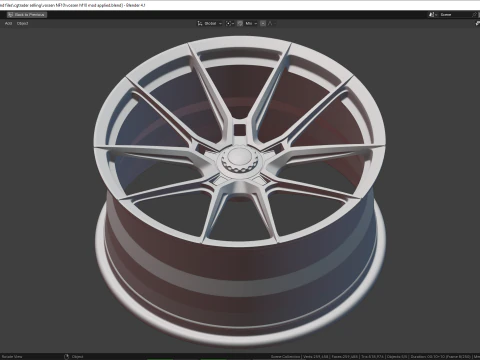The width and height of the screenshot is (480, 360).
Task: Click the Faces count in status bar
Action: 345,357
